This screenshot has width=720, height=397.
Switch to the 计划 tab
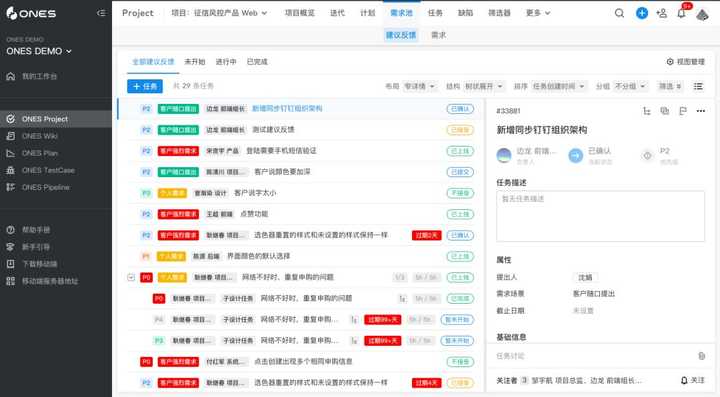click(368, 13)
